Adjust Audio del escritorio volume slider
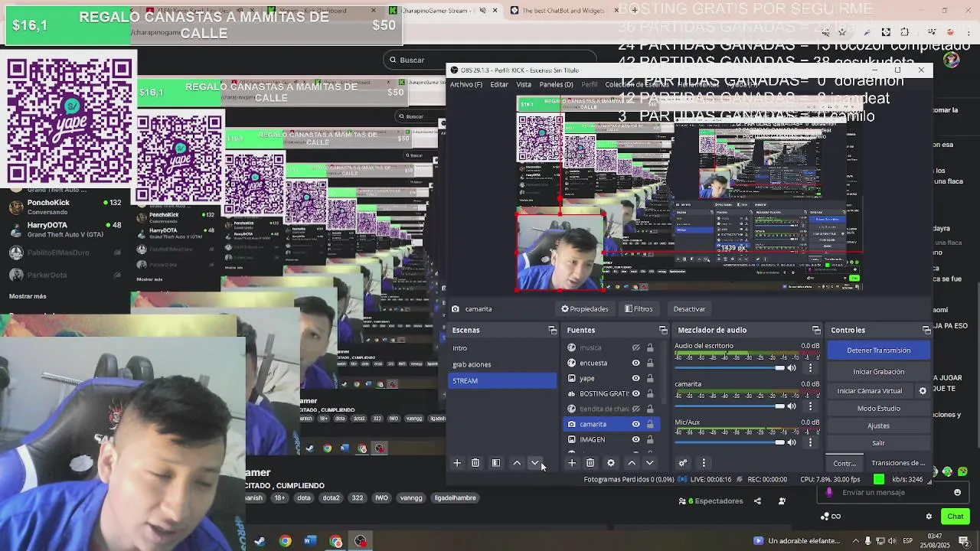The image size is (980, 551). click(730, 368)
